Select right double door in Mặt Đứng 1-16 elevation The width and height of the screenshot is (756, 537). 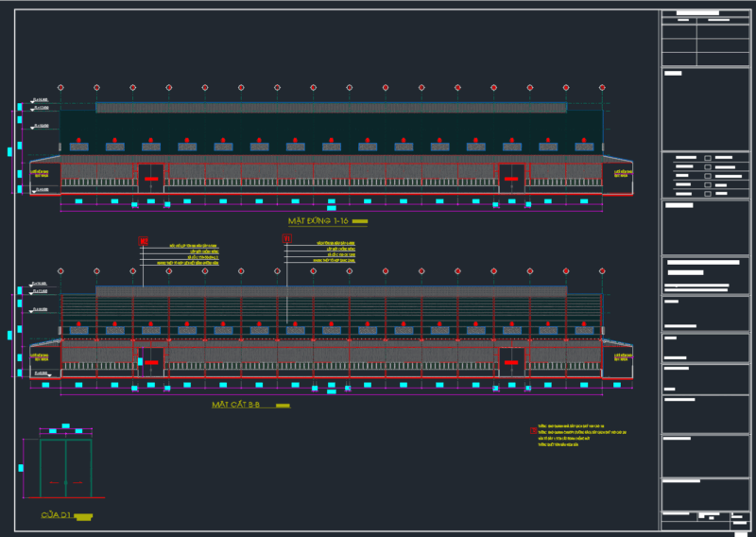(x=511, y=175)
